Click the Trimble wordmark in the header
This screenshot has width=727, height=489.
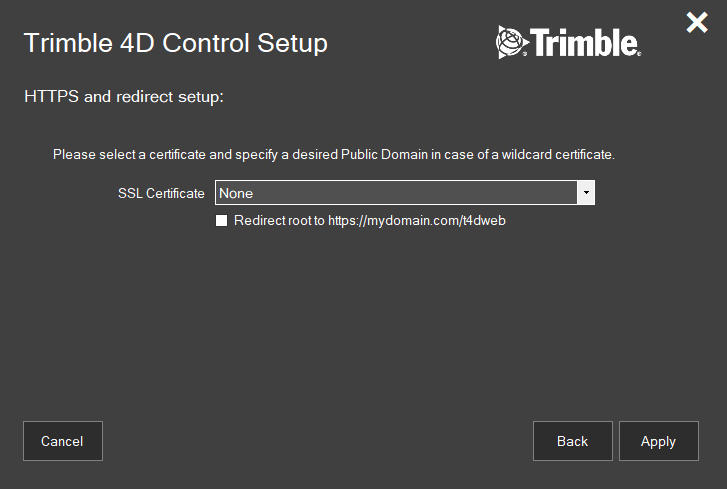click(x=585, y=43)
